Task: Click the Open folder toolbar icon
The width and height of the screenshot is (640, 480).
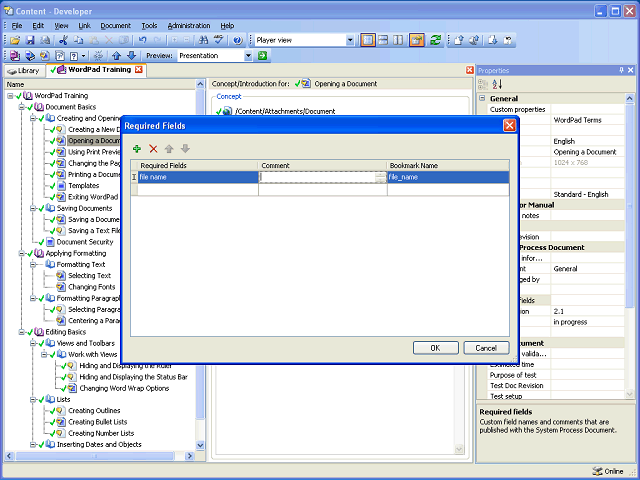Action: 15,40
